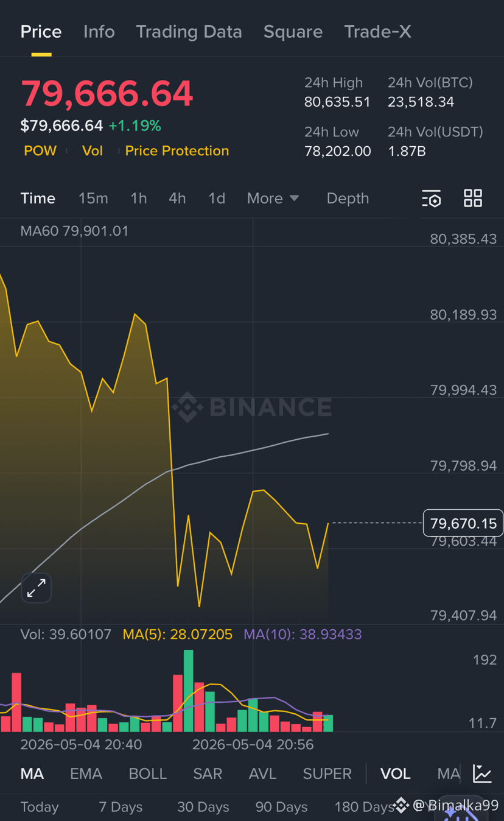This screenshot has width=504, height=821.
Task: Select the 1d interval
Action: coord(217,199)
